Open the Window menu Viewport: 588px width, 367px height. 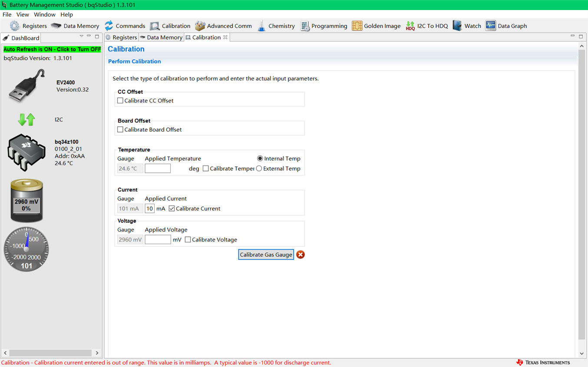pos(45,14)
